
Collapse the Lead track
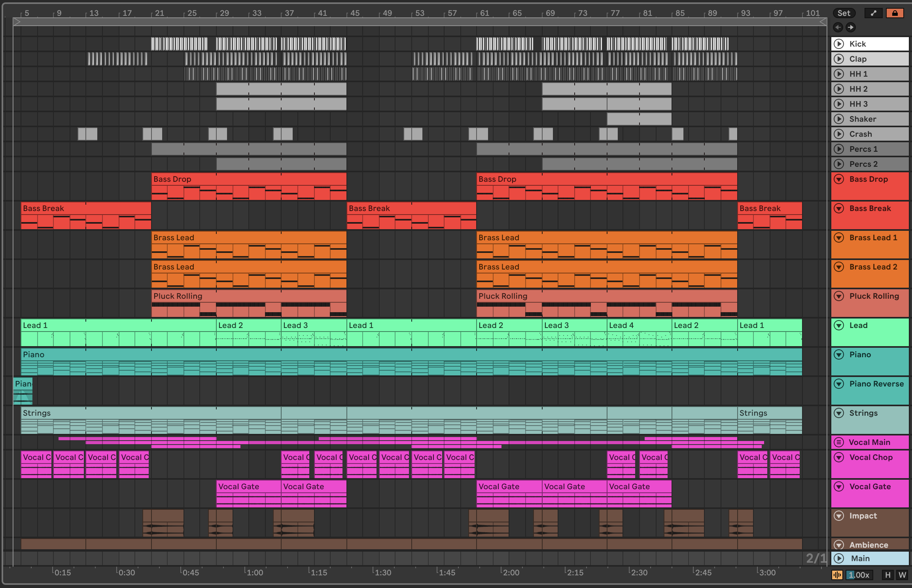click(839, 326)
